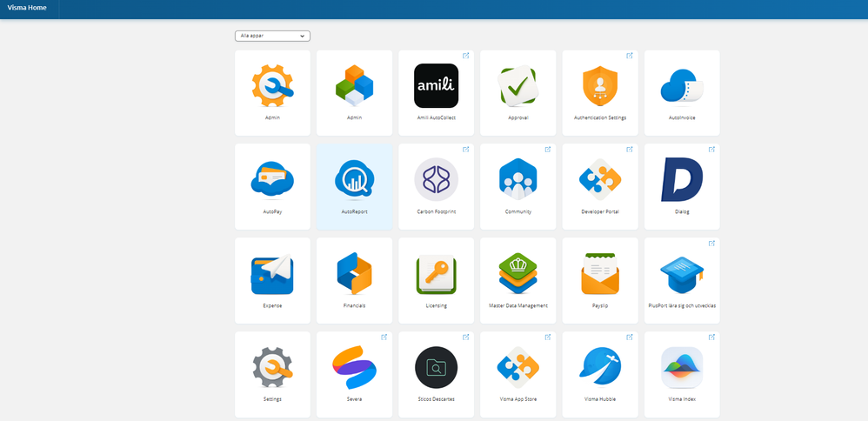The width and height of the screenshot is (868, 421).
Task: Open Master Data Management crown icon
Action: pos(518,274)
